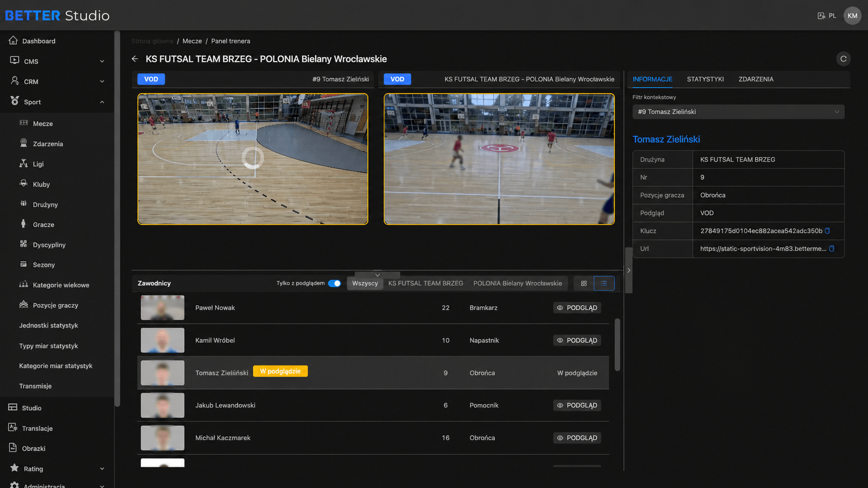Image resolution: width=868 pixels, height=488 pixels.
Task: Go back using the arrow icon
Action: [135, 59]
